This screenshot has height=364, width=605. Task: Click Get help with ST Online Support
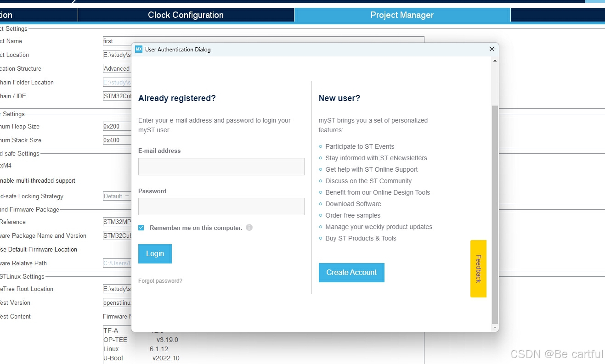(x=371, y=169)
